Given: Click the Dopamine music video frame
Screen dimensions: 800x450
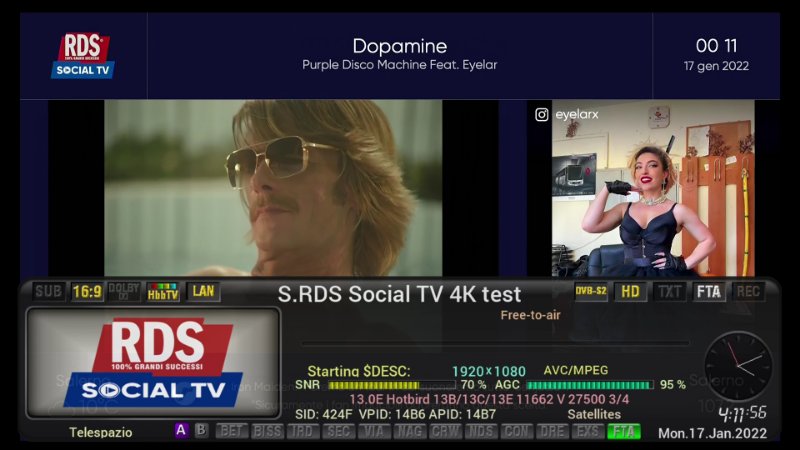Looking at the screenshot, I should 273,188.
